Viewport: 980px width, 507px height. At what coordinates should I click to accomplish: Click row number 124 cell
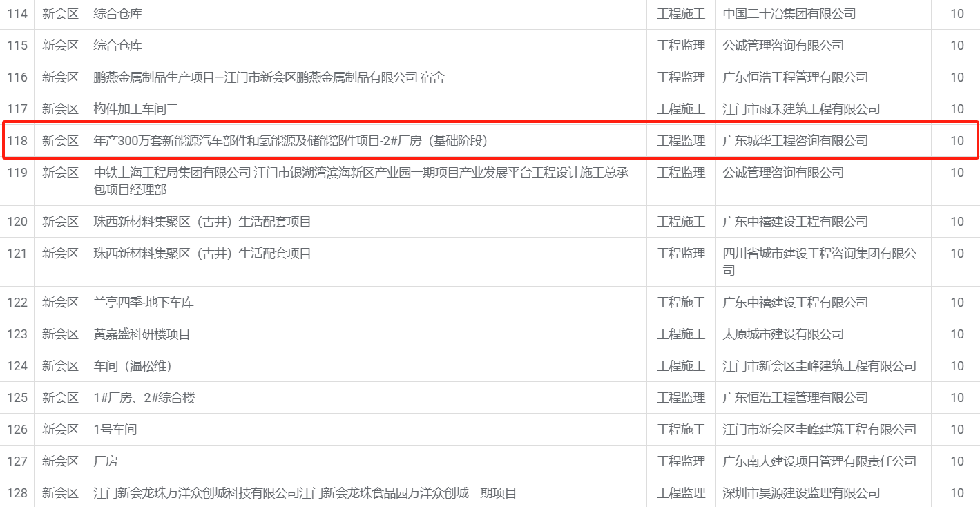[17, 366]
